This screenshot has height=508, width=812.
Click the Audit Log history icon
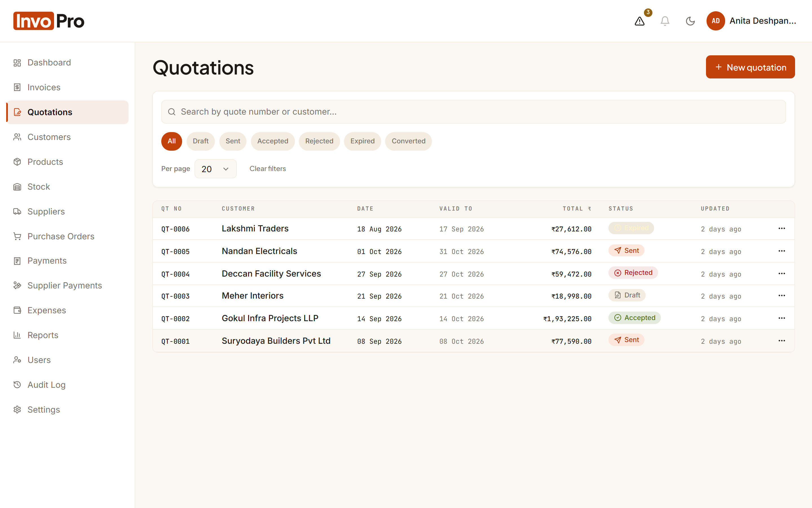coord(17,385)
